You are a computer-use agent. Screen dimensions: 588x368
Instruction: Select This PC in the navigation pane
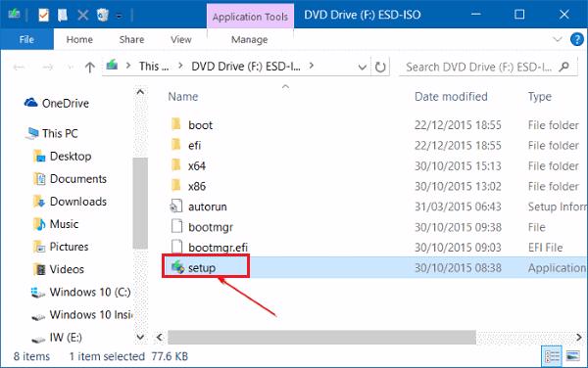pyautogui.click(x=52, y=133)
